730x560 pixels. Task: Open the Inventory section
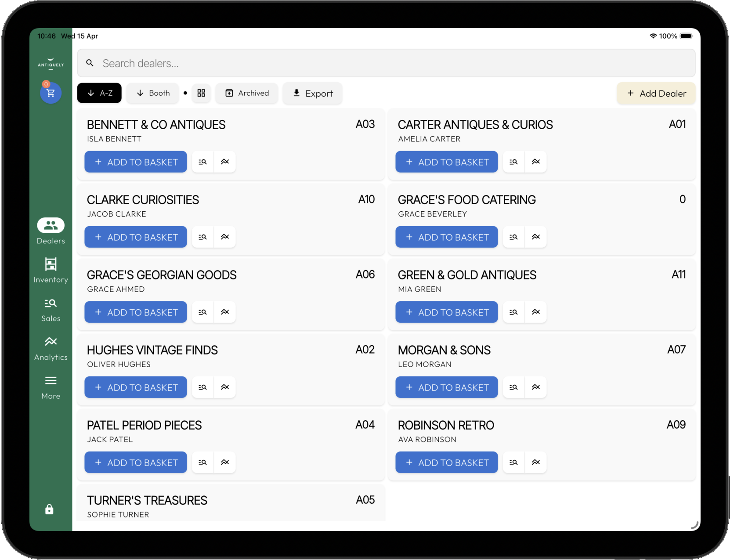point(51,271)
